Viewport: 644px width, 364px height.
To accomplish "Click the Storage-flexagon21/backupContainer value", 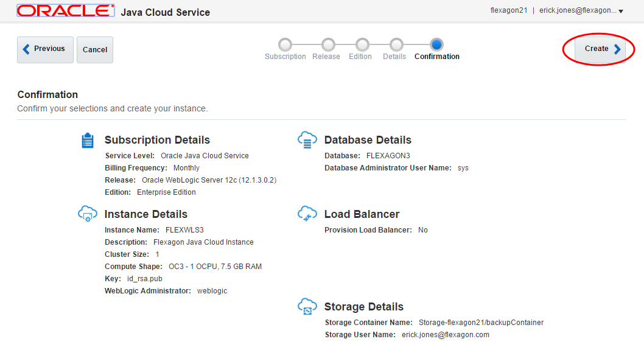I will (x=481, y=323).
